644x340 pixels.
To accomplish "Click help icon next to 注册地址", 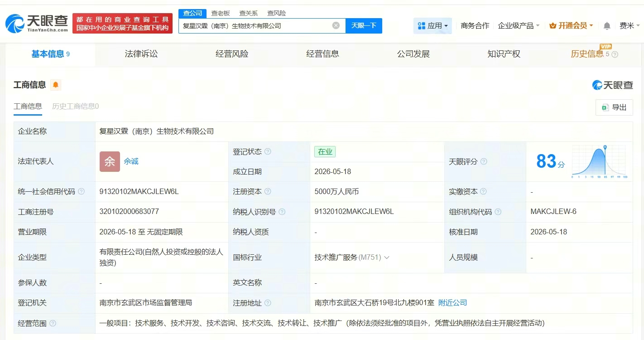I will pos(268,303).
